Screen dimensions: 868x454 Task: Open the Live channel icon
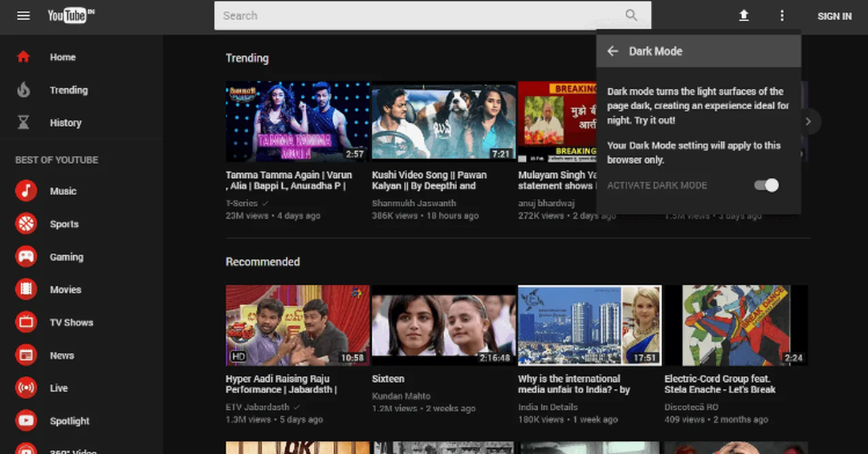[x=26, y=388]
